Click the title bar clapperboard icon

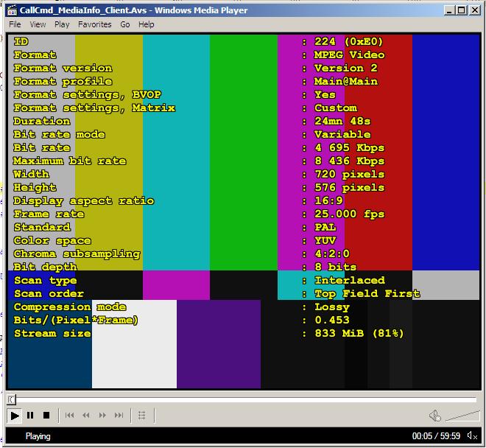coord(12,10)
